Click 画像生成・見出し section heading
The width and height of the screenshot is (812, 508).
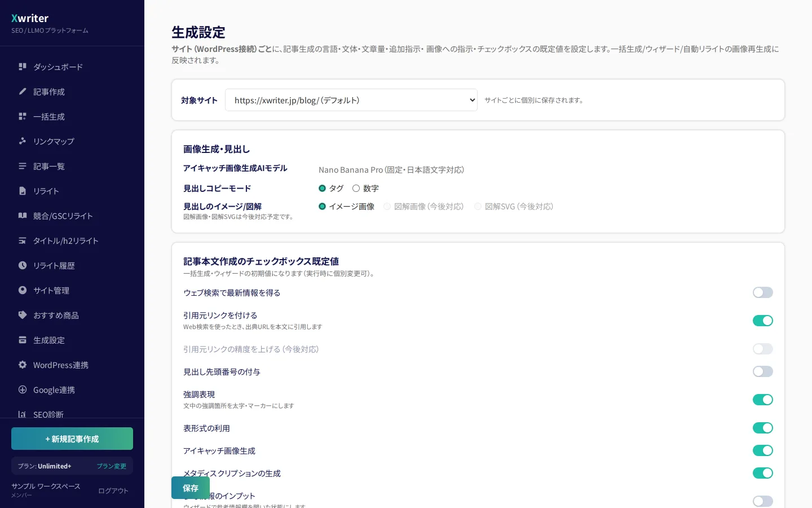217,149
